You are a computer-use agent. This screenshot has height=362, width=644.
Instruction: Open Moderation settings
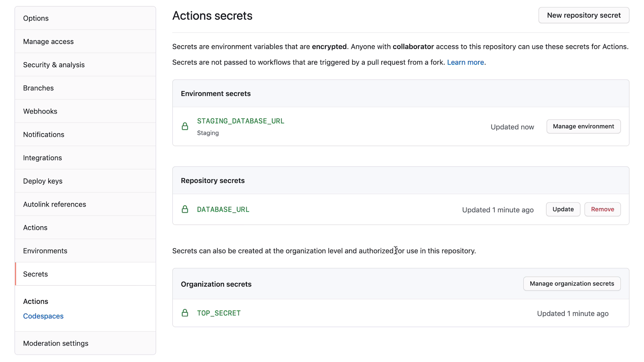pos(56,343)
